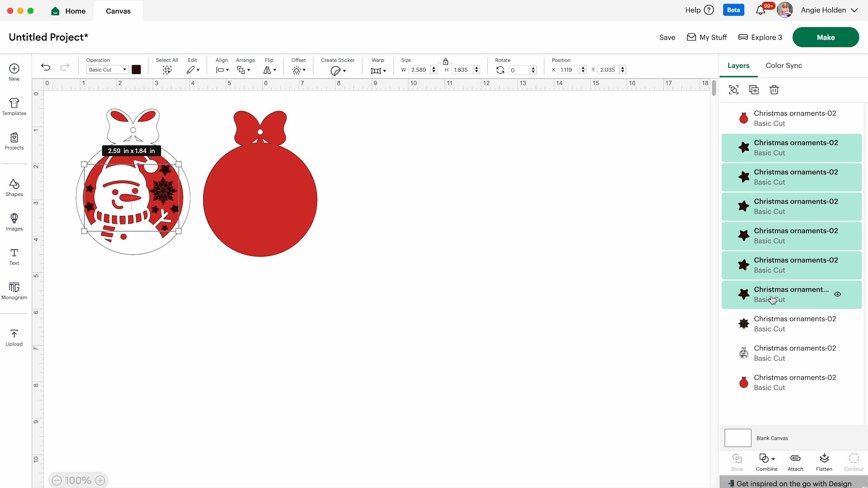Select the Shapes tool in sidebar
The width and height of the screenshot is (868, 488).
pyautogui.click(x=13, y=187)
